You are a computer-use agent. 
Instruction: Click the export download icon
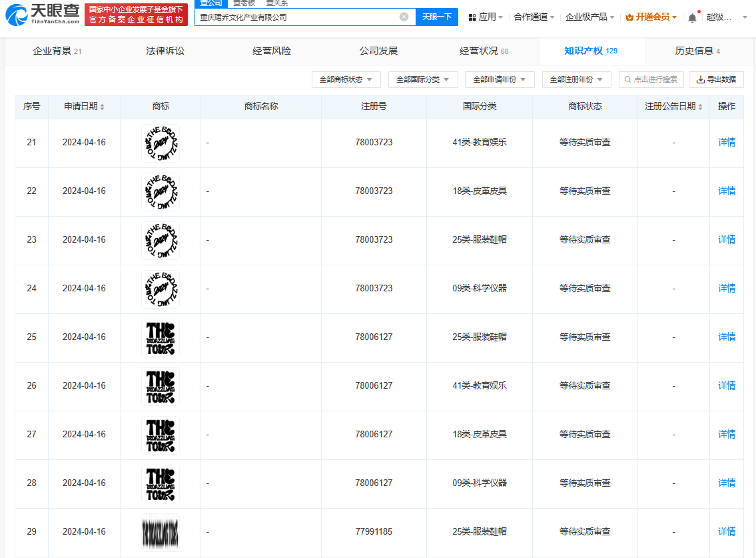pos(701,79)
